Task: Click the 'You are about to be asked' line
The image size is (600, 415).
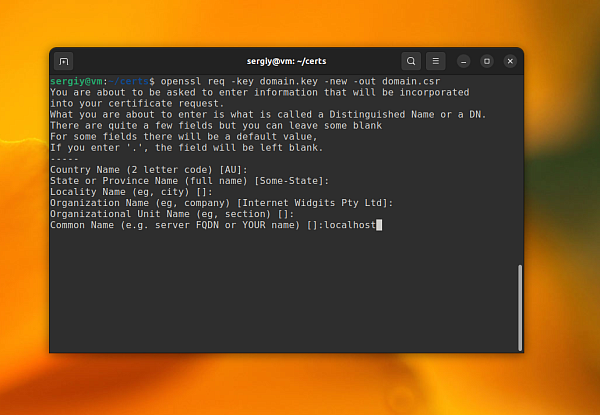Action: pyautogui.click(x=259, y=92)
